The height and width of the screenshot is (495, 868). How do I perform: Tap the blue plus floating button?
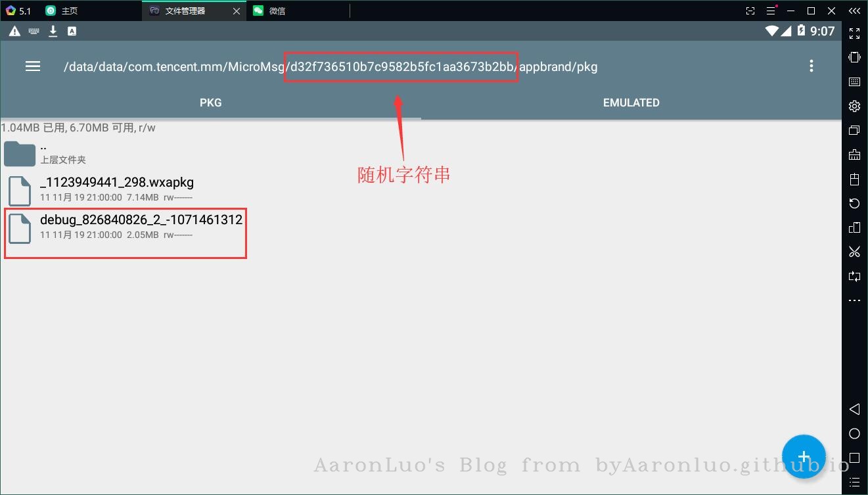click(x=803, y=456)
